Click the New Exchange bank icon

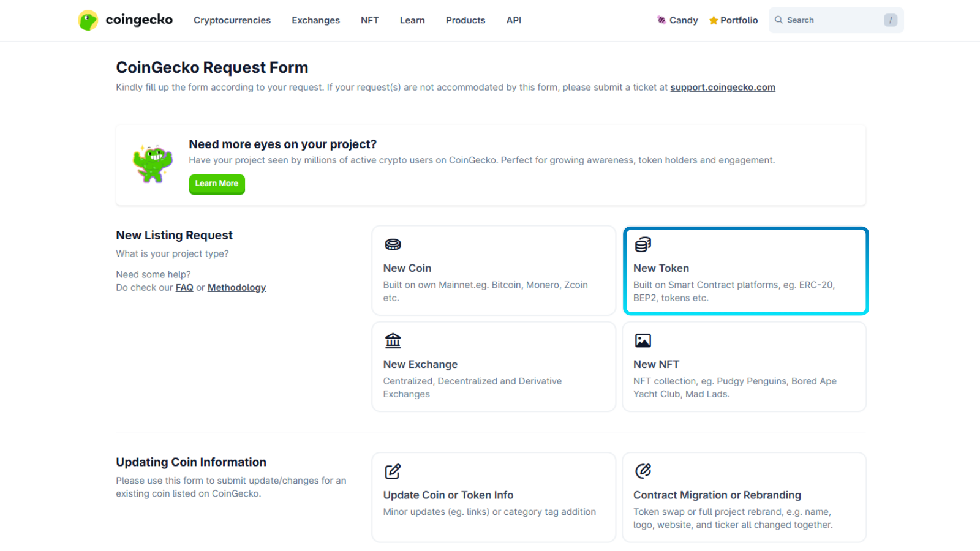pos(393,340)
